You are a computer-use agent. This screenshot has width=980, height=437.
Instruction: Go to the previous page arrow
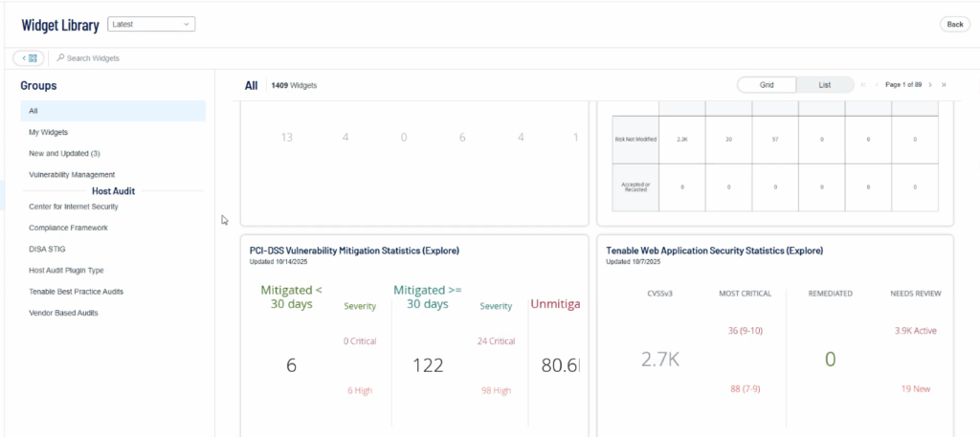click(876, 85)
